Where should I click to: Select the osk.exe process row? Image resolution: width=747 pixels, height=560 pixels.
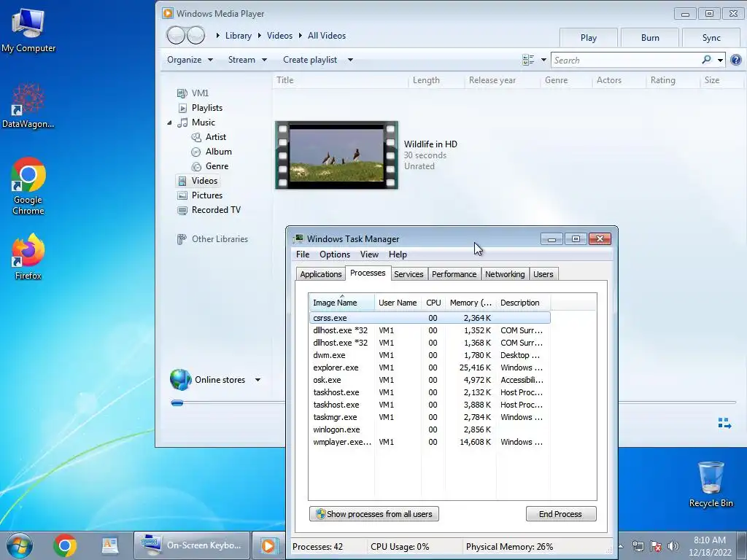(x=430, y=380)
